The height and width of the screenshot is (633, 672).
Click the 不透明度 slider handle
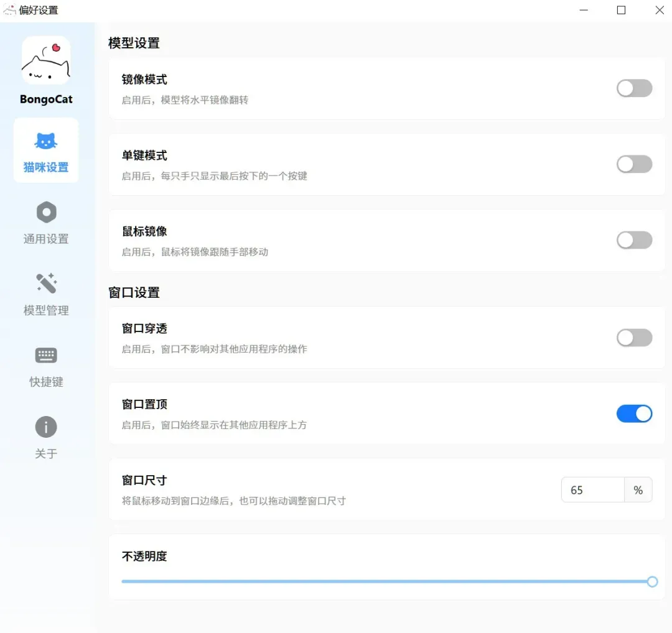tap(652, 581)
